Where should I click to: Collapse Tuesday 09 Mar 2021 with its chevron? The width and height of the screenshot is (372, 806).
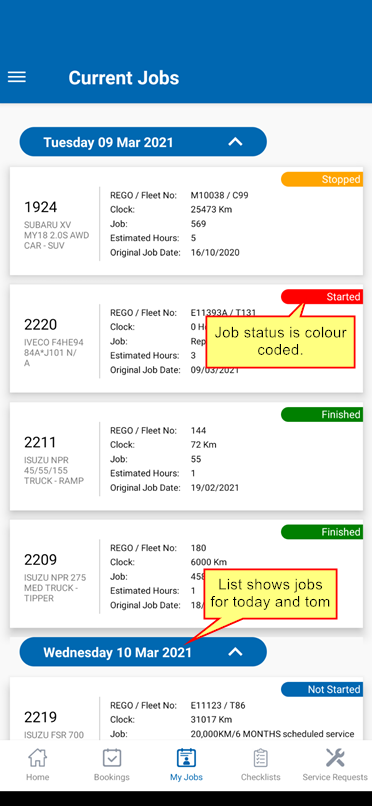point(235,142)
